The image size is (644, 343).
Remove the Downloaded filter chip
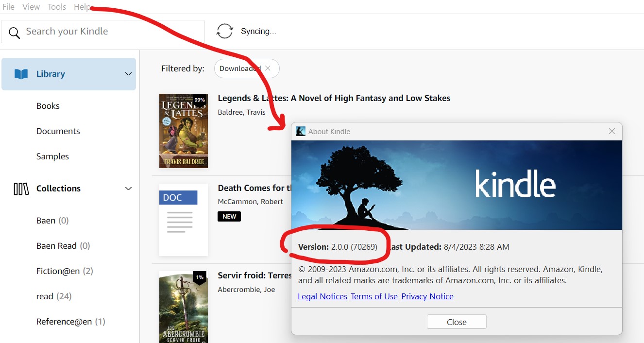pyautogui.click(x=269, y=68)
